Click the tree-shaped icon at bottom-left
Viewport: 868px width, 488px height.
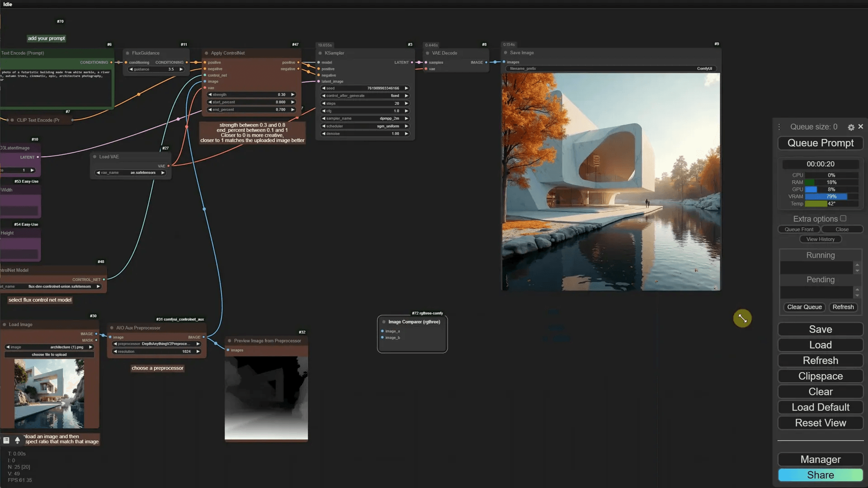click(17, 440)
